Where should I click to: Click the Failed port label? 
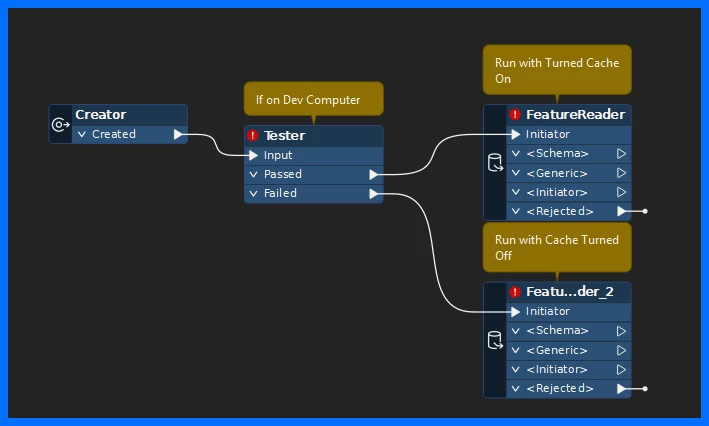280,194
